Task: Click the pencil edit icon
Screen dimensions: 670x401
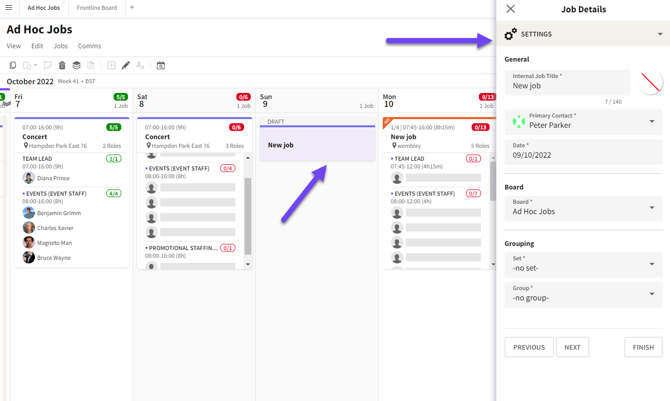Action: point(126,65)
